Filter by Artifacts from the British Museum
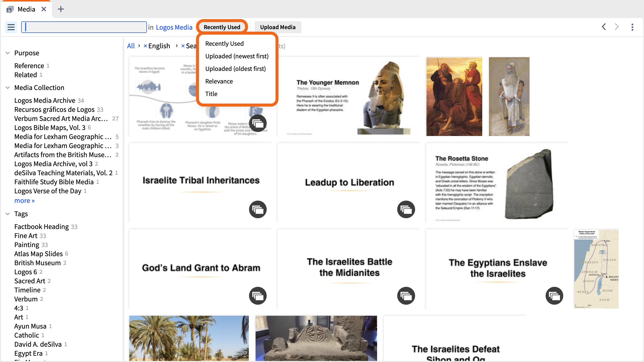The height and width of the screenshot is (362, 644). tap(63, 155)
